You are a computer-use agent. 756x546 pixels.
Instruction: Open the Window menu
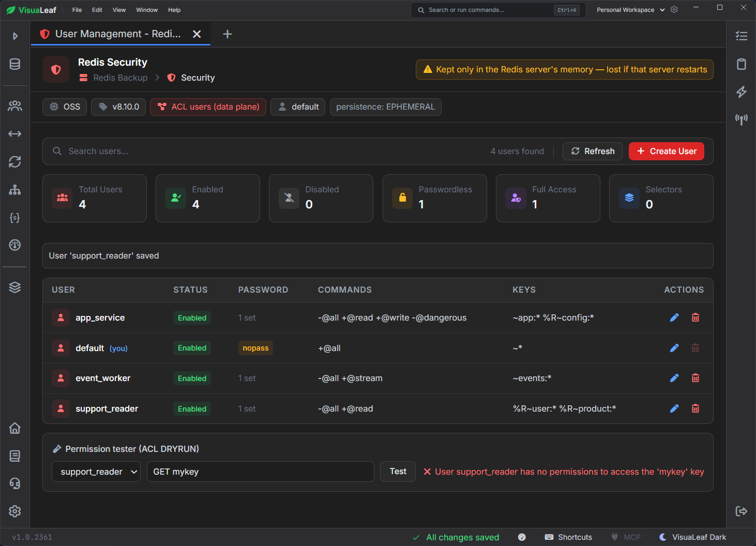pyautogui.click(x=147, y=10)
